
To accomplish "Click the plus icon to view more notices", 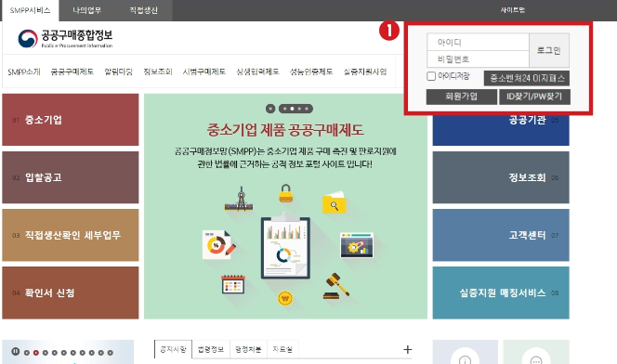I will (x=408, y=349).
